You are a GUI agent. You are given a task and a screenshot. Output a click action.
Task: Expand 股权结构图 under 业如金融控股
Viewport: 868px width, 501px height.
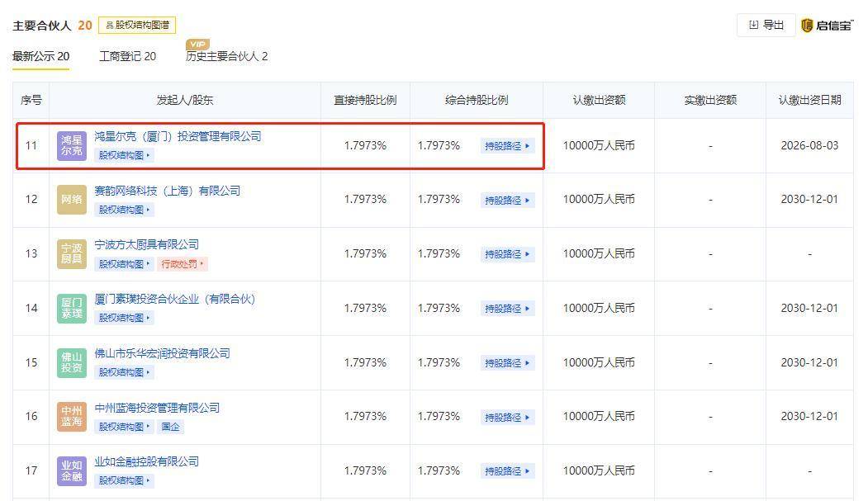click(x=124, y=480)
